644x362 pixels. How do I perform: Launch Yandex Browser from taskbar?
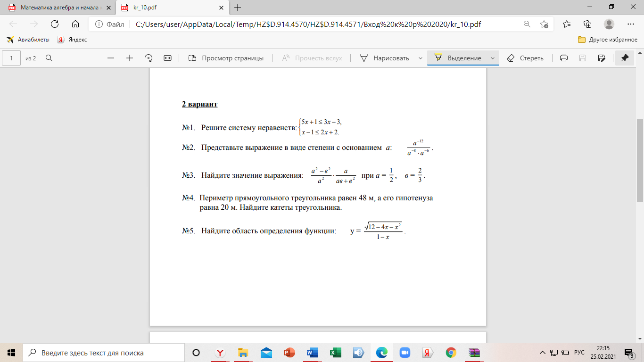click(220, 353)
